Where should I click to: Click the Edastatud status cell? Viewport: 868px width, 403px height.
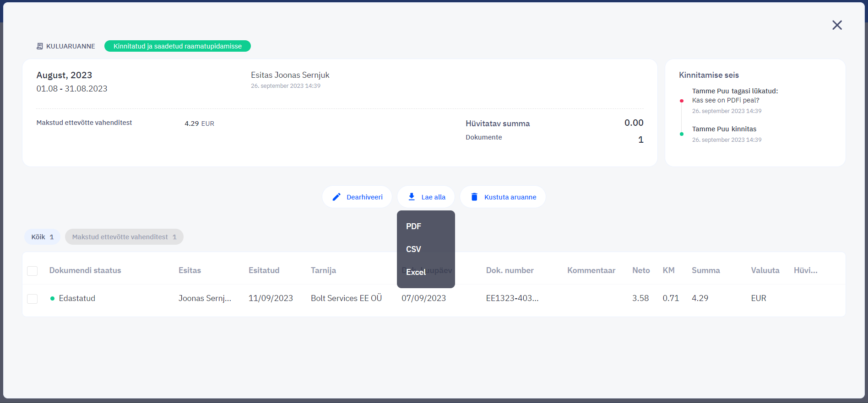coord(77,298)
